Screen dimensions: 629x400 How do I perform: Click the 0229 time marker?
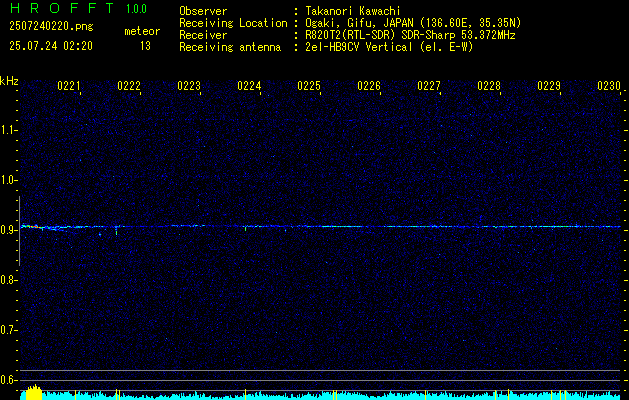coord(549,86)
